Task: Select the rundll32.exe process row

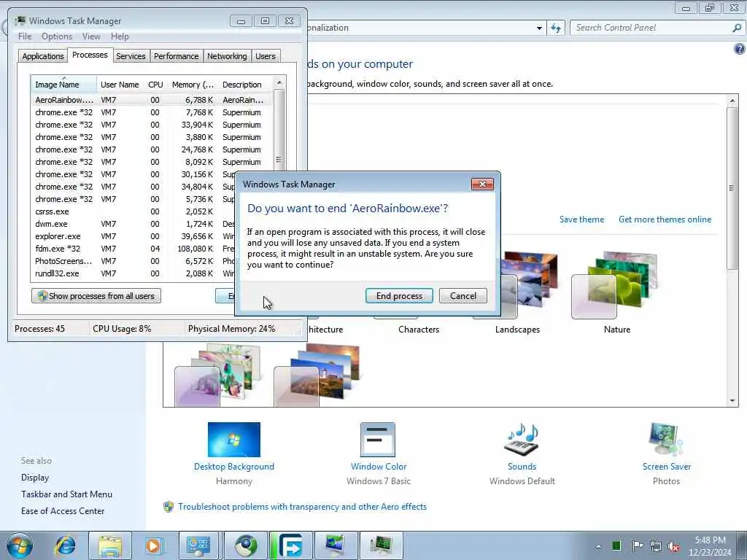Action: (133, 273)
